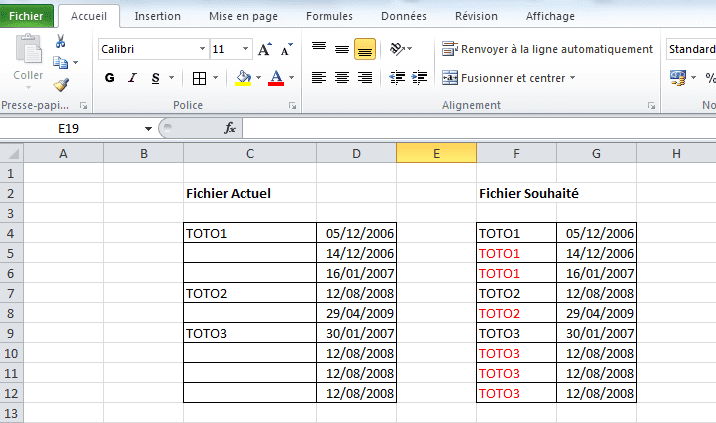The width and height of the screenshot is (716, 423).
Task: Open the font size dropdown showing 11
Action: (x=246, y=49)
